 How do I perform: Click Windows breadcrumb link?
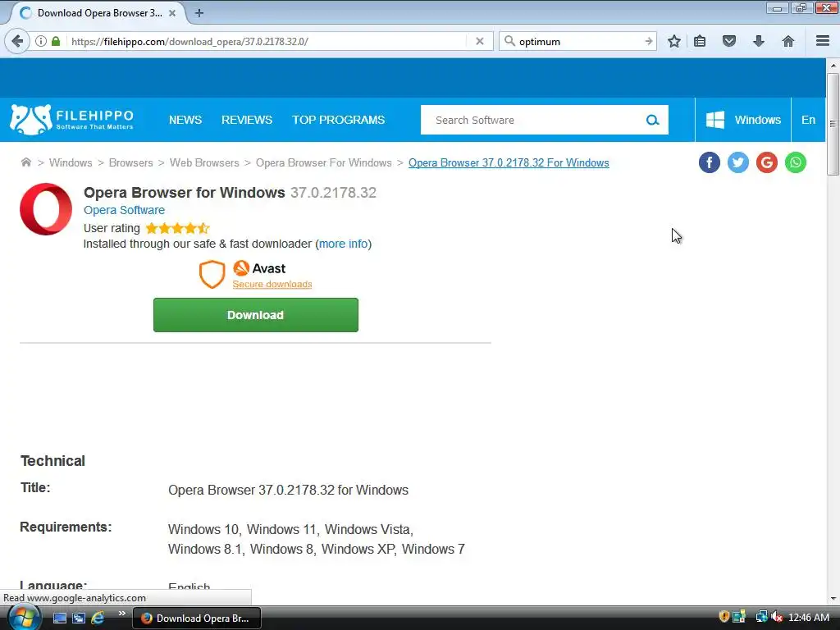(x=71, y=163)
